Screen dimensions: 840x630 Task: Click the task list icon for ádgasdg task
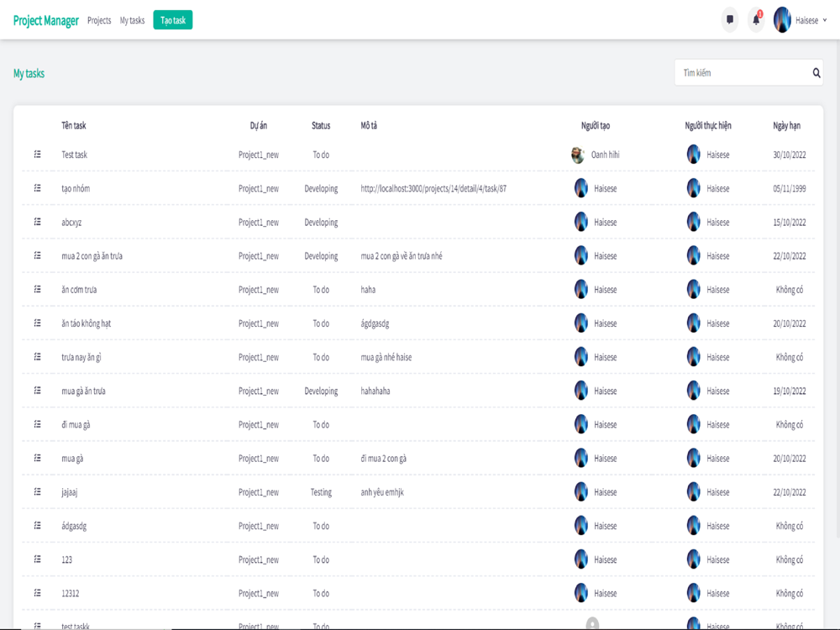click(38, 526)
